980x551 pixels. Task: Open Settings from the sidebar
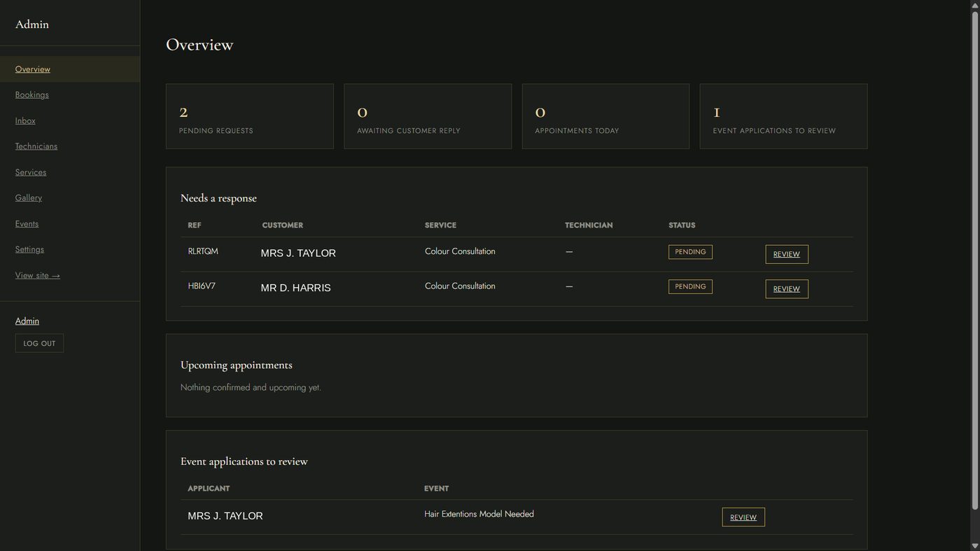coord(29,249)
